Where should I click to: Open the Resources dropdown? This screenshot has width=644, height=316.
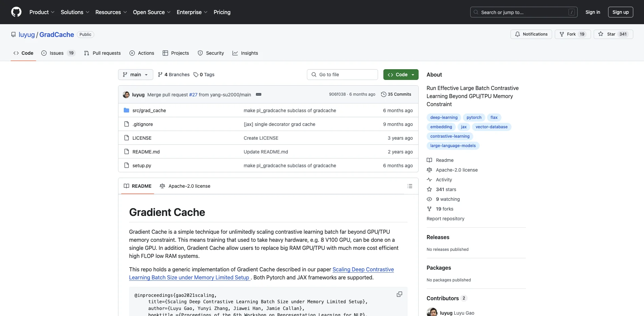click(x=111, y=12)
